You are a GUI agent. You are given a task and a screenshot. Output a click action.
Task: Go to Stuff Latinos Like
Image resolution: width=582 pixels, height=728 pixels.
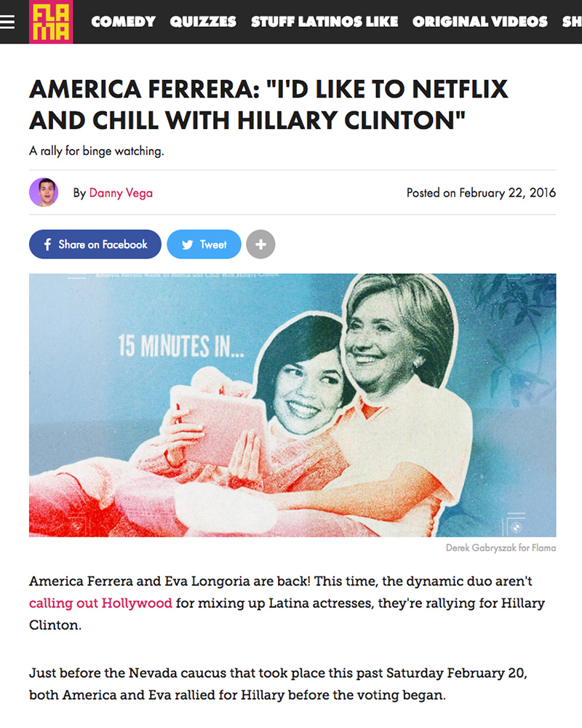coord(324,22)
